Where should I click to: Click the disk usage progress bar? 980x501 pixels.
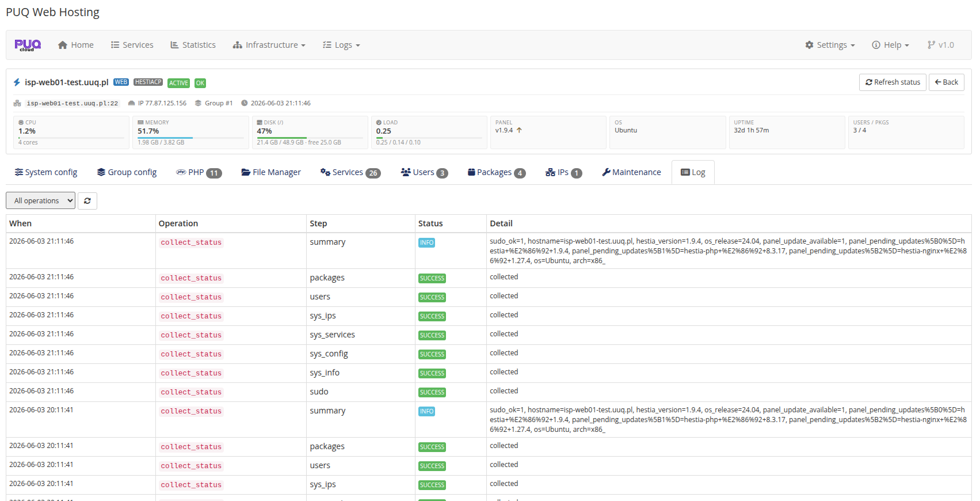click(310, 138)
